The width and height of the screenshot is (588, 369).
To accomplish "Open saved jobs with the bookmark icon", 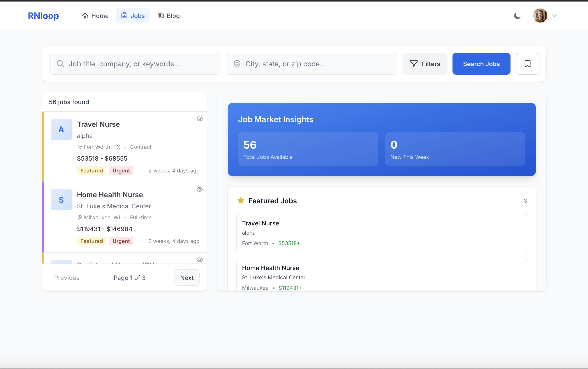I will [x=527, y=64].
